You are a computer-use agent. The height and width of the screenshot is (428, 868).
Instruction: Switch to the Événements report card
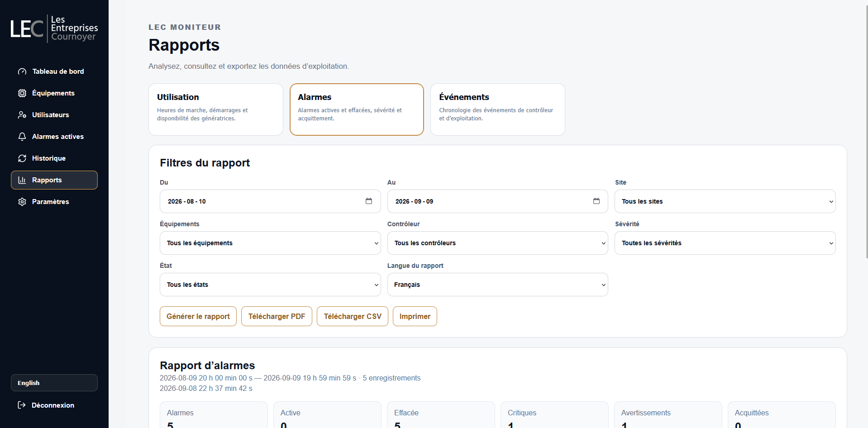[x=498, y=109]
